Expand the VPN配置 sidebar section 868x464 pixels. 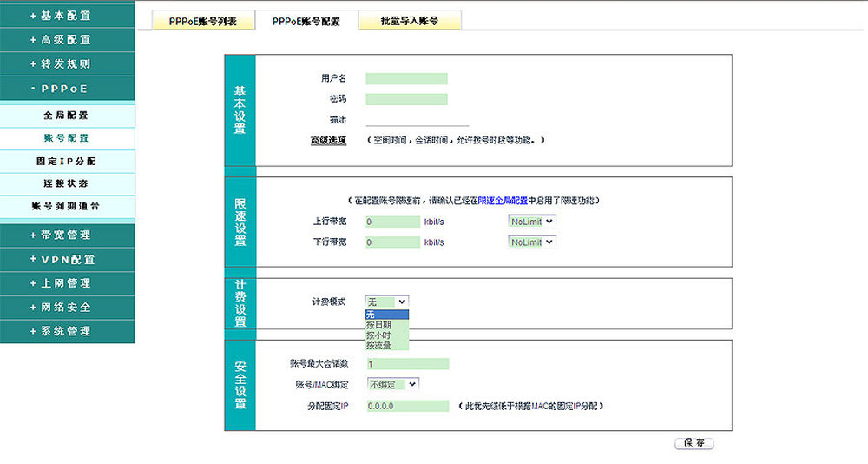[x=67, y=259]
